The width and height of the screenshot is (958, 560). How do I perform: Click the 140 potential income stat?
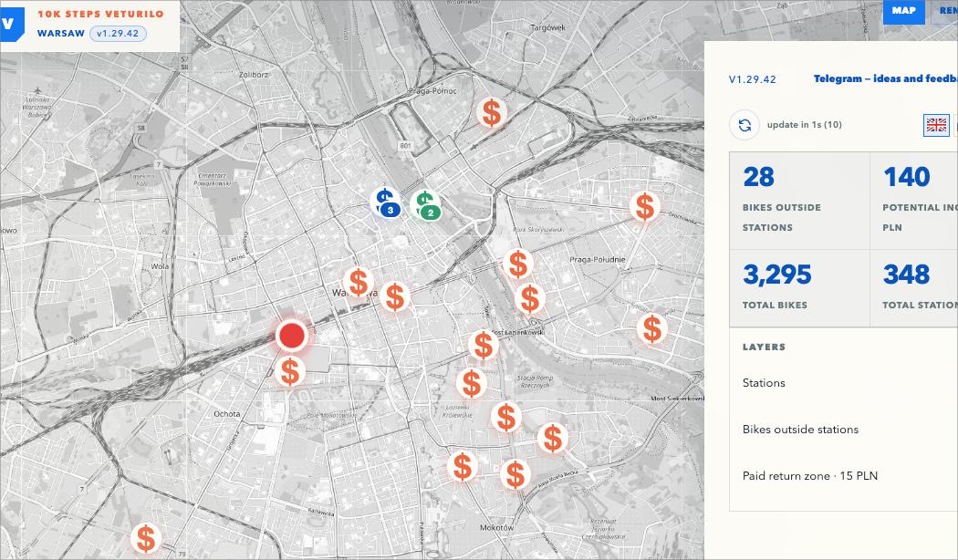point(914,201)
